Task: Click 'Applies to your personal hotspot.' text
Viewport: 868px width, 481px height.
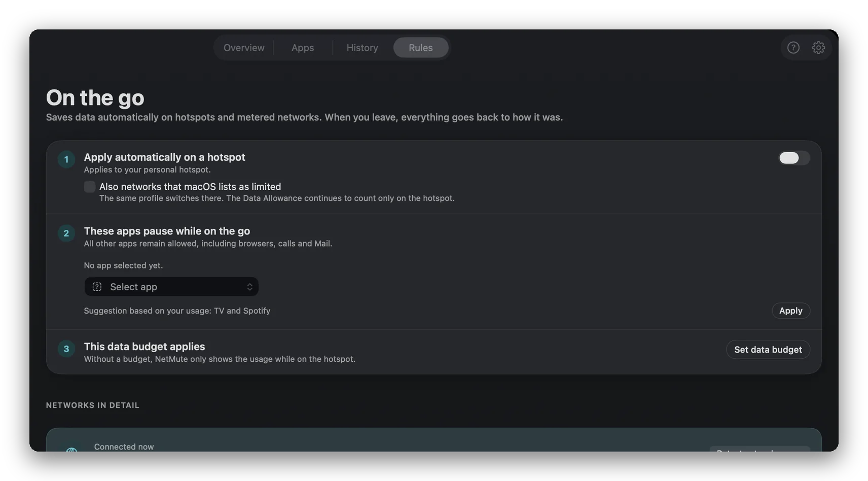Action: pos(147,169)
